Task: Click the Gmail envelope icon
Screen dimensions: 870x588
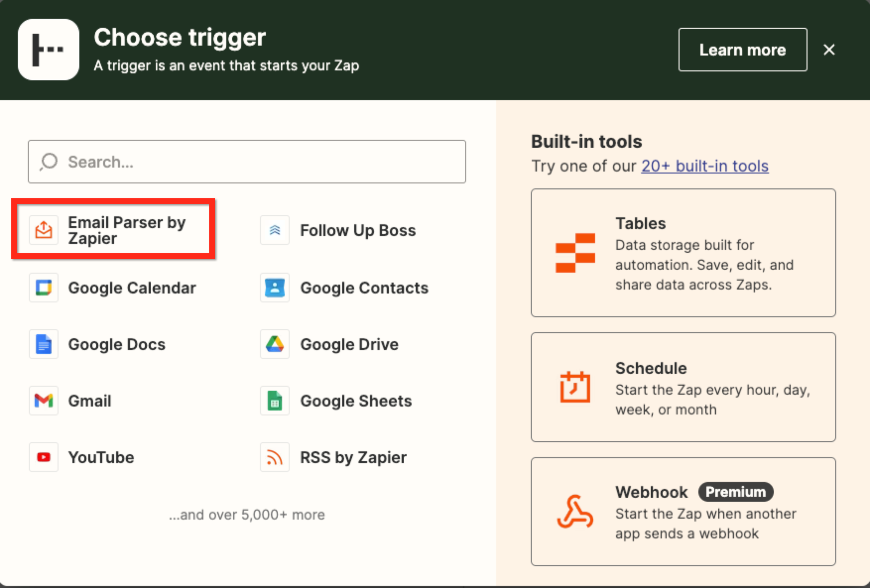Action: click(x=44, y=401)
